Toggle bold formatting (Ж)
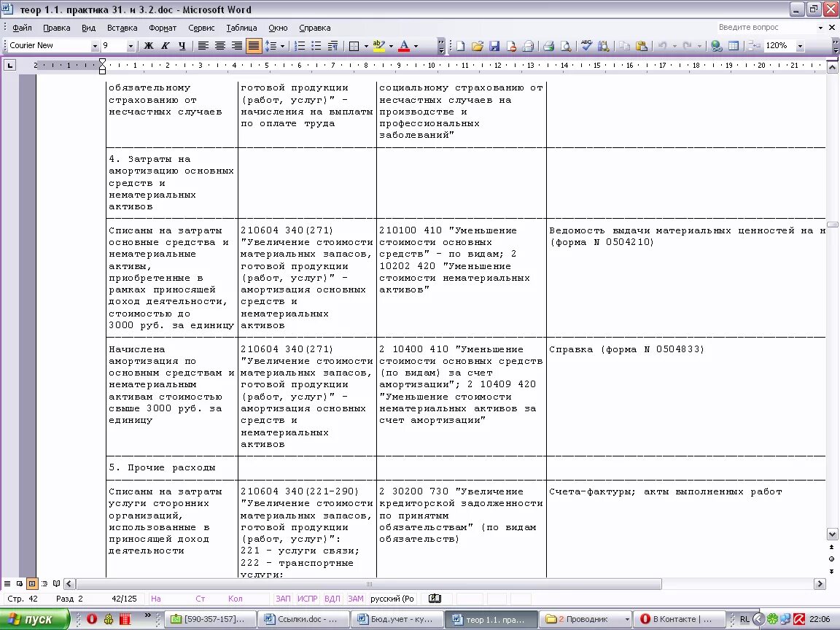 tap(149, 46)
